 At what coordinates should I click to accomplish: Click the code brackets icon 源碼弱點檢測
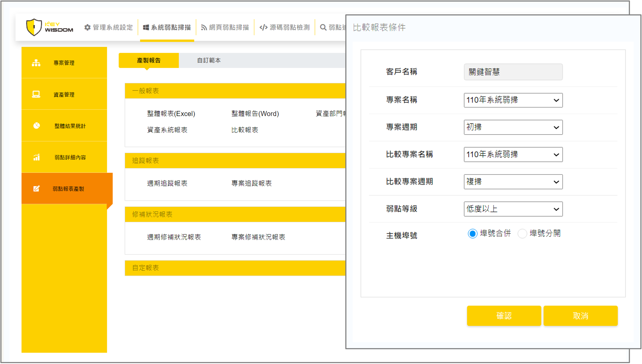(263, 27)
